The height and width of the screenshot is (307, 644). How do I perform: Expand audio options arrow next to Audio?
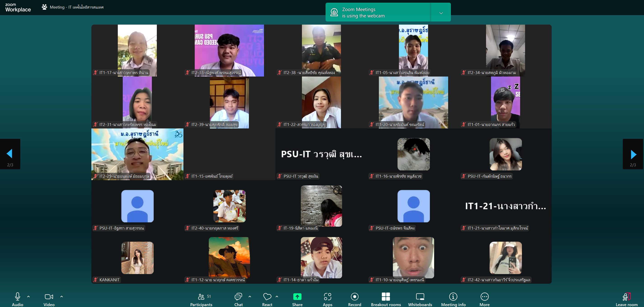tap(28, 296)
